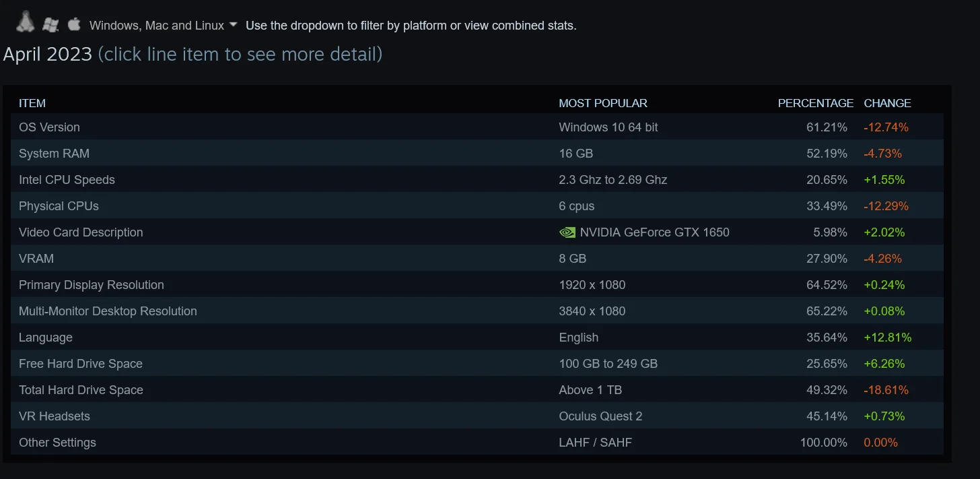Screen dimensions: 980x479
Task: Expand the VRAM line item
Action: 477,258
